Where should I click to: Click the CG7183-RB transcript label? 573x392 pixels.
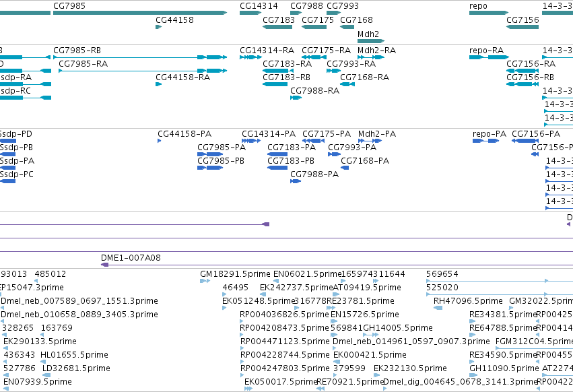point(287,77)
